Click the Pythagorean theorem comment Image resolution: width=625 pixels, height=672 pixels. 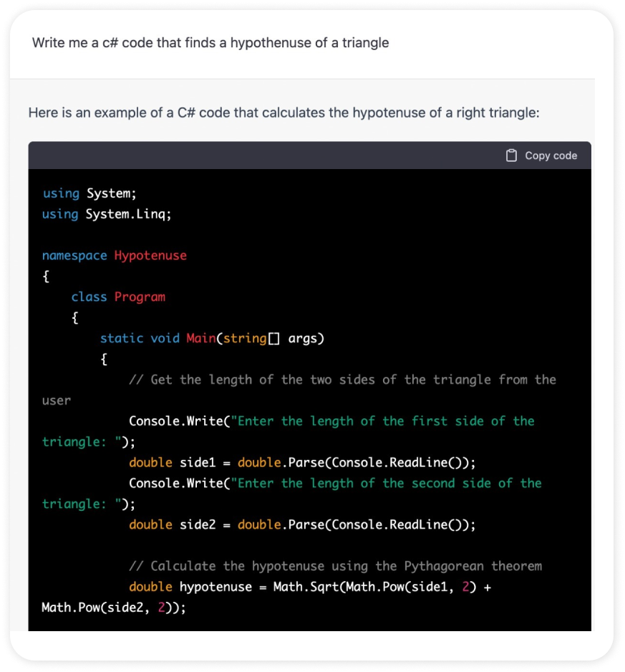(x=335, y=566)
